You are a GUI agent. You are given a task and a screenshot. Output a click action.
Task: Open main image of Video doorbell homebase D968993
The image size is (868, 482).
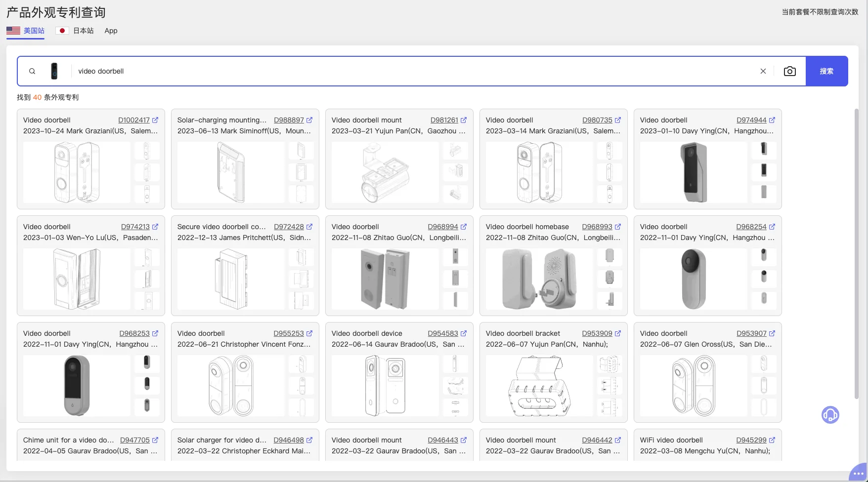[539, 279]
